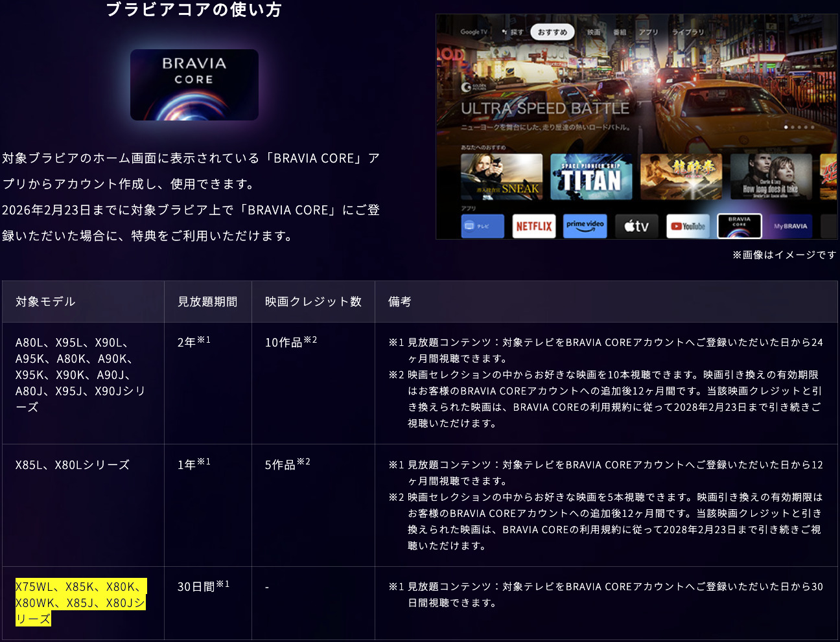The width and height of the screenshot is (840, 642).
Task: Open the My BRAVIA app tile
Action: point(791,226)
